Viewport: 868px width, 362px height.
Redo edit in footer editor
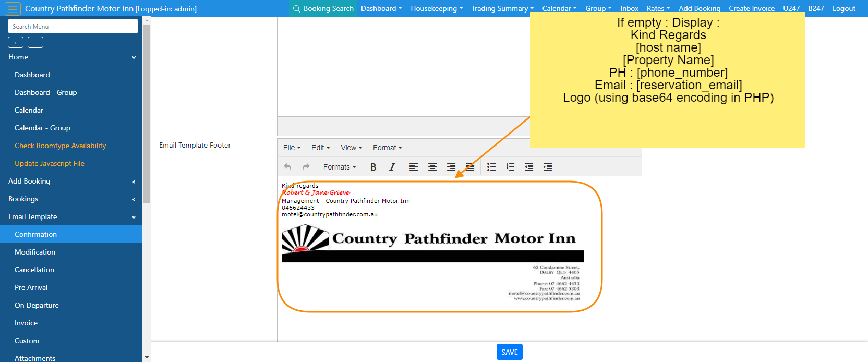(x=306, y=167)
